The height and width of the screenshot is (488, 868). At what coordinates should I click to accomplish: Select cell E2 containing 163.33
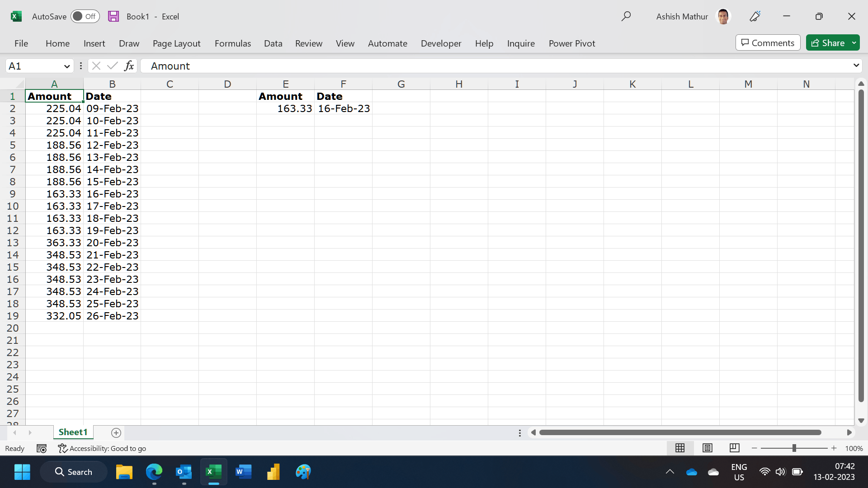[x=286, y=108]
